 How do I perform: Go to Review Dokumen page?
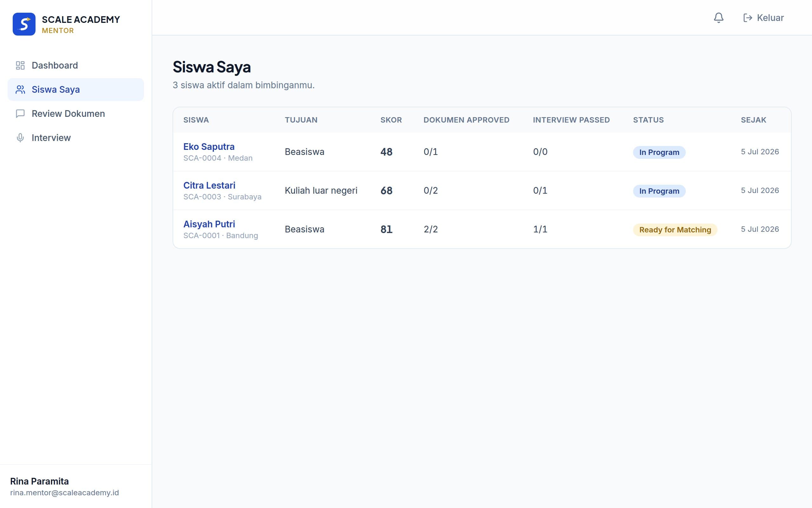point(76,114)
